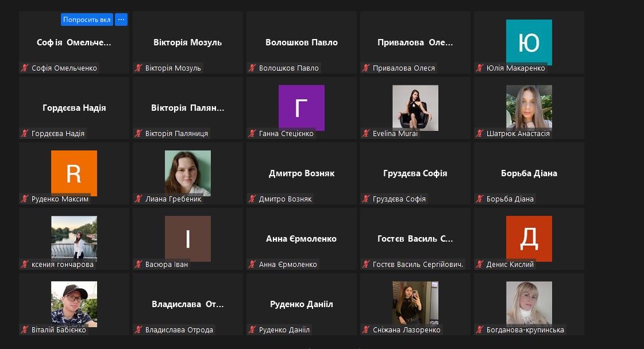Select the orange 'R' avatar of Руденко Максим
644x349 pixels.
click(74, 173)
